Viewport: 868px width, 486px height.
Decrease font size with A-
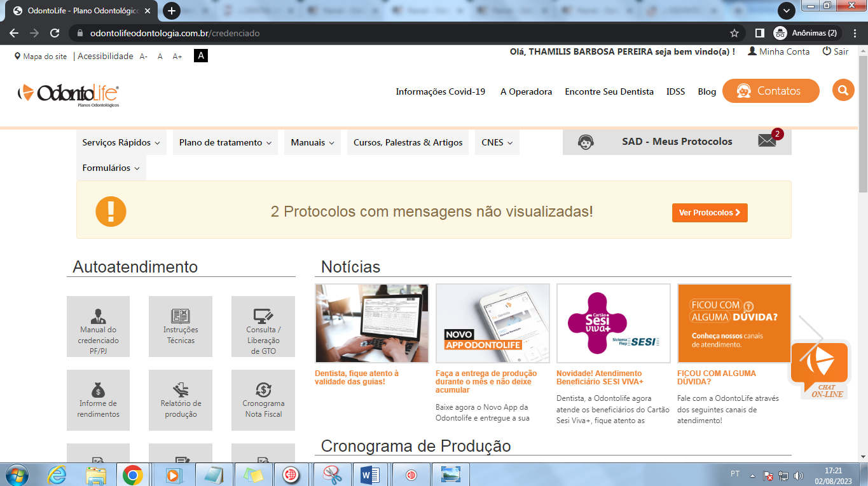coord(144,56)
